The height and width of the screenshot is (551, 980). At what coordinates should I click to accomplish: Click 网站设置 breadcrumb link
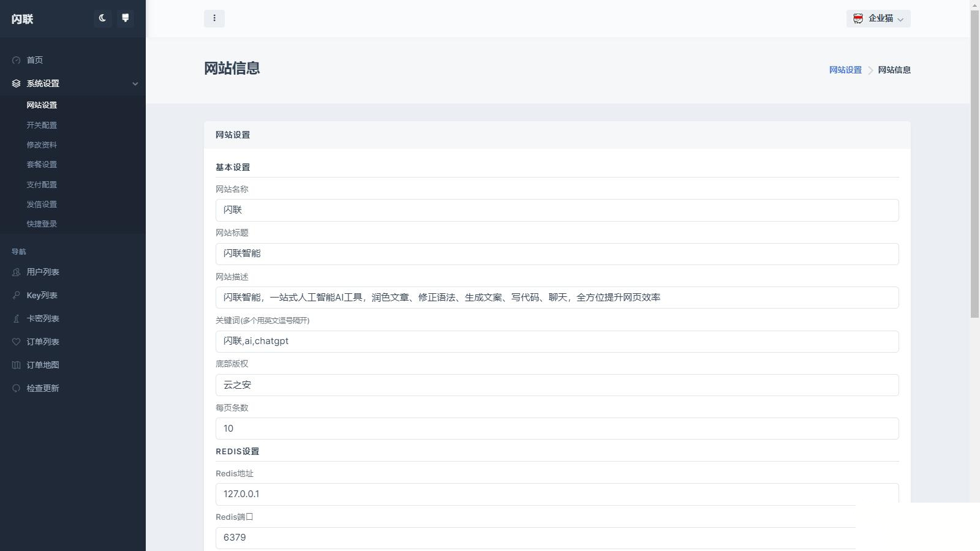[845, 70]
